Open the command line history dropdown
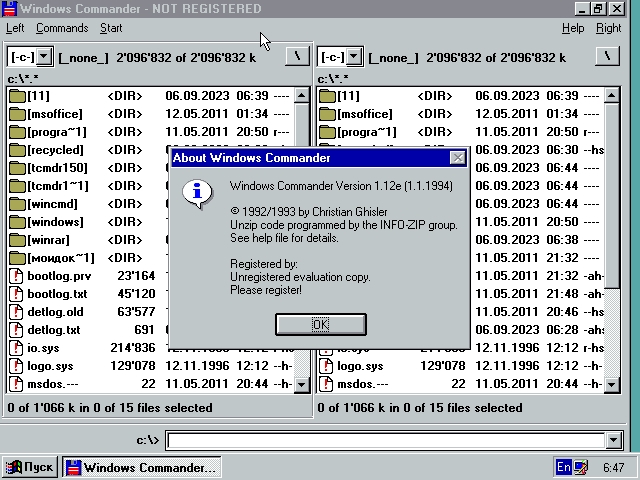Screen dimensions: 640x480 point(614,441)
